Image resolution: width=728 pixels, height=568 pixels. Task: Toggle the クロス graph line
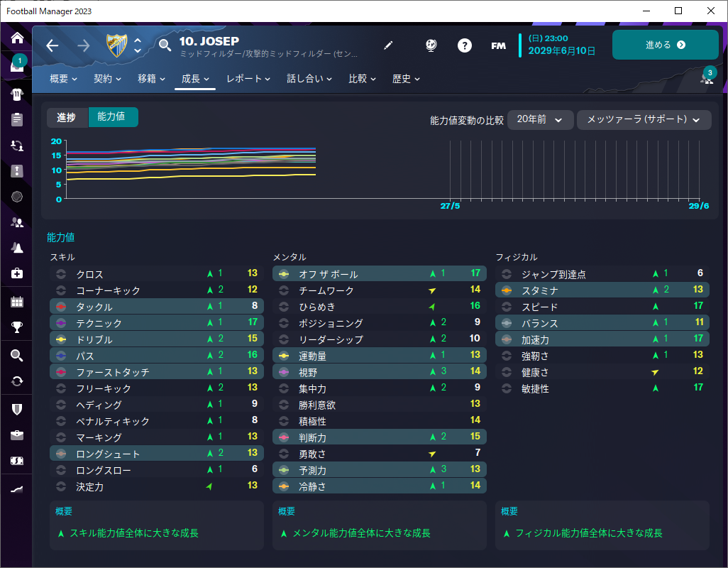[61, 274]
